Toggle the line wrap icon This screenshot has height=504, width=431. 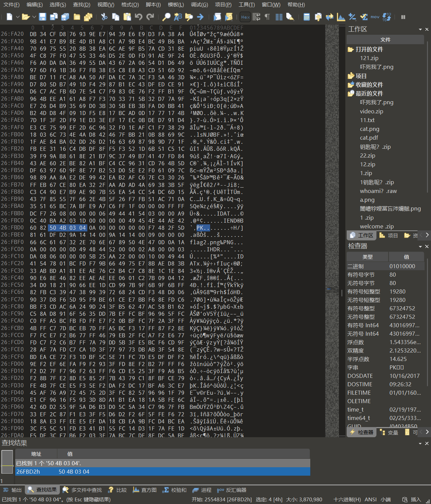point(256,17)
